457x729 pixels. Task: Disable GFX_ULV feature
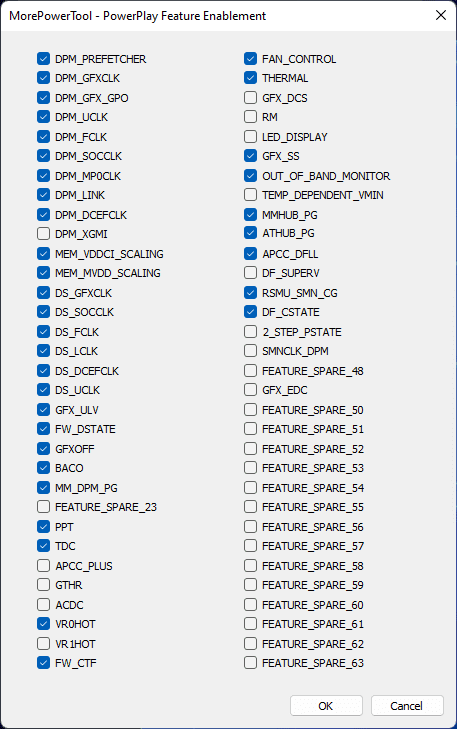click(x=43, y=410)
